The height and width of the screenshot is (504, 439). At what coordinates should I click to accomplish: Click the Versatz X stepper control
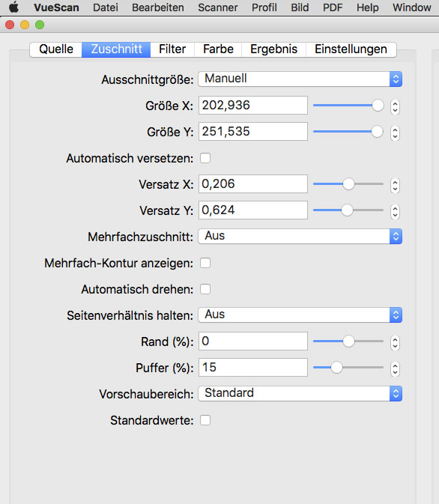pyautogui.click(x=395, y=186)
